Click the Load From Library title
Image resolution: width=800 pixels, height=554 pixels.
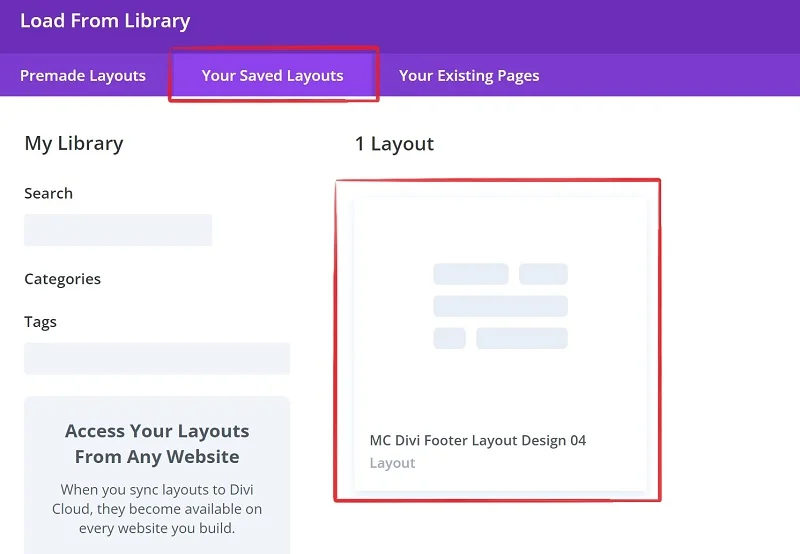click(x=105, y=21)
